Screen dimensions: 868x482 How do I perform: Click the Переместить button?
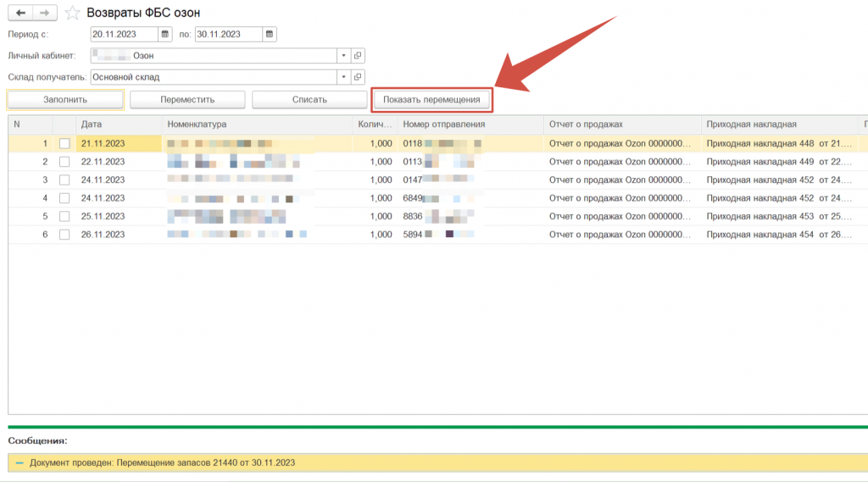tap(187, 100)
